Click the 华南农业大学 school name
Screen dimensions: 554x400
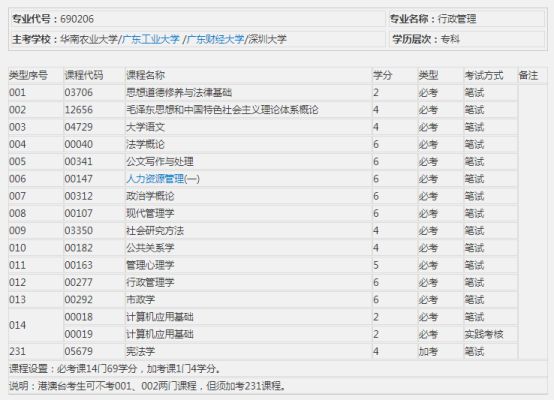89,39
